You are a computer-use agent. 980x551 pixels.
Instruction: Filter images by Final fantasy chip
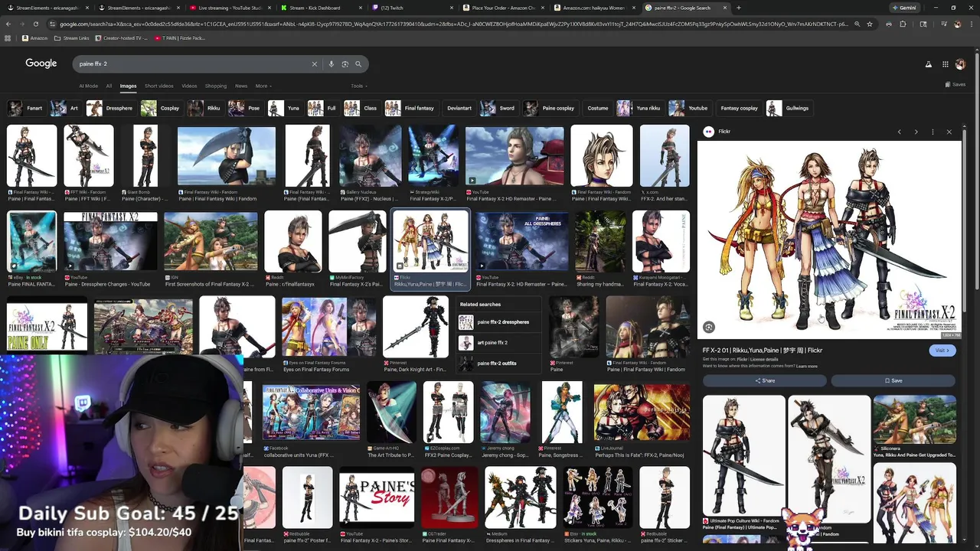(410, 109)
